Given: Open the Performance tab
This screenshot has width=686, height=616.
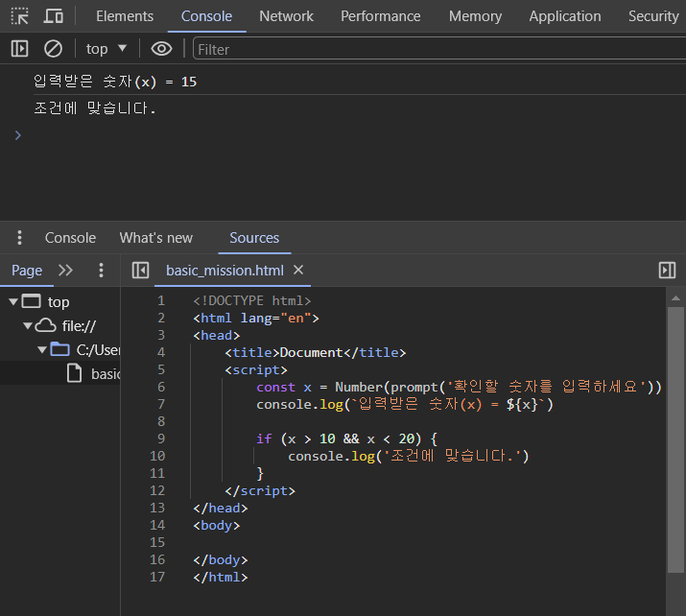Looking at the screenshot, I should click(x=381, y=16).
